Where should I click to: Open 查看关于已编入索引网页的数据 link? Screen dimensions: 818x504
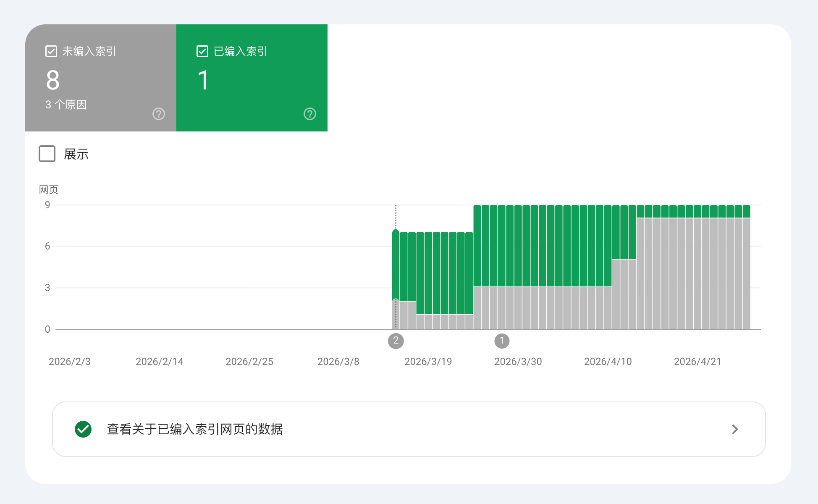tap(409, 429)
